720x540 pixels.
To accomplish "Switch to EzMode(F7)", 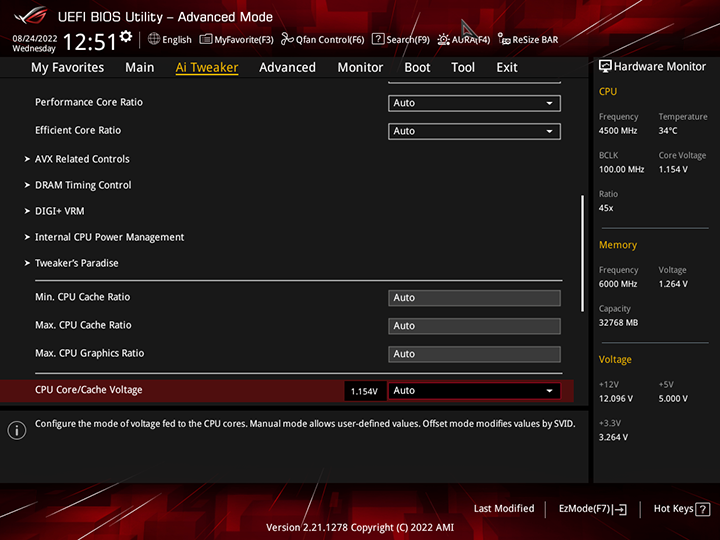I will tap(592, 509).
